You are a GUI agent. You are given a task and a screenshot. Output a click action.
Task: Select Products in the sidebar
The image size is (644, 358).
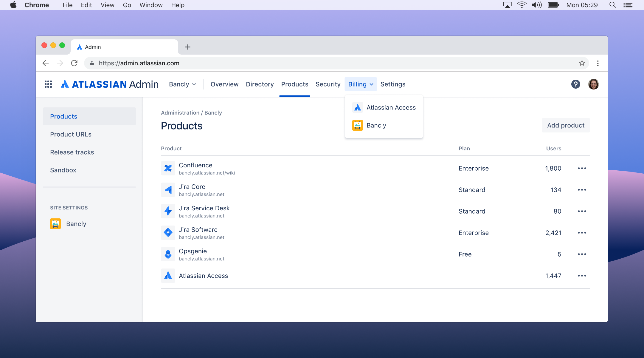pyautogui.click(x=89, y=116)
